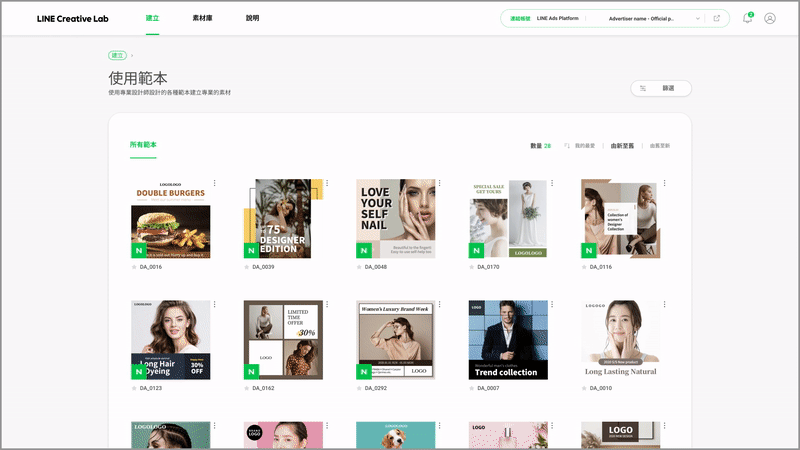This screenshot has width=800, height=450.
Task: Mark DA_0010 as favorite with star
Action: coord(584,388)
